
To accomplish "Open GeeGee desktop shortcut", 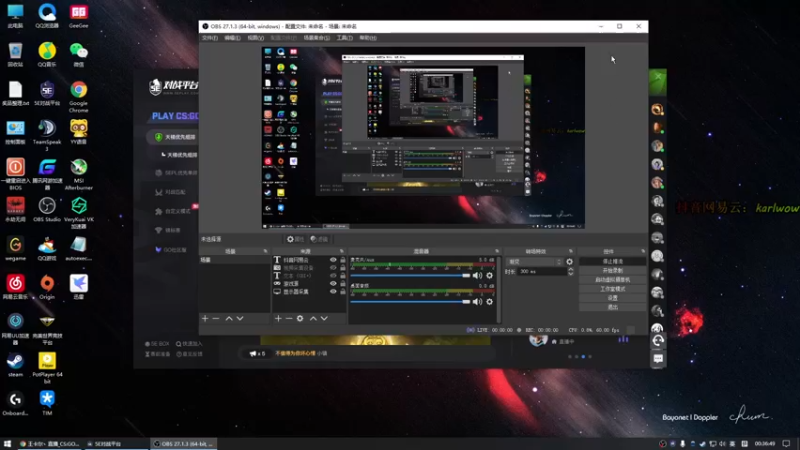I will (x=79, y=16).
